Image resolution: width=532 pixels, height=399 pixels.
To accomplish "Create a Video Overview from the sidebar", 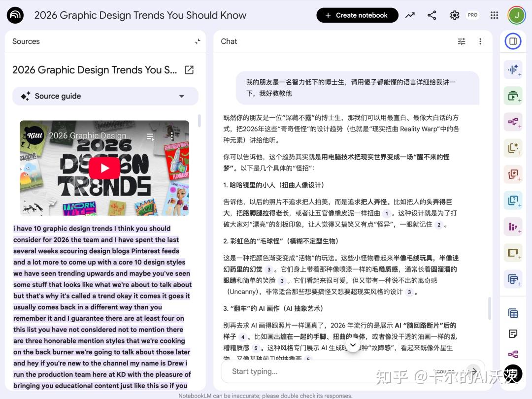I will (x=513, y=96).
